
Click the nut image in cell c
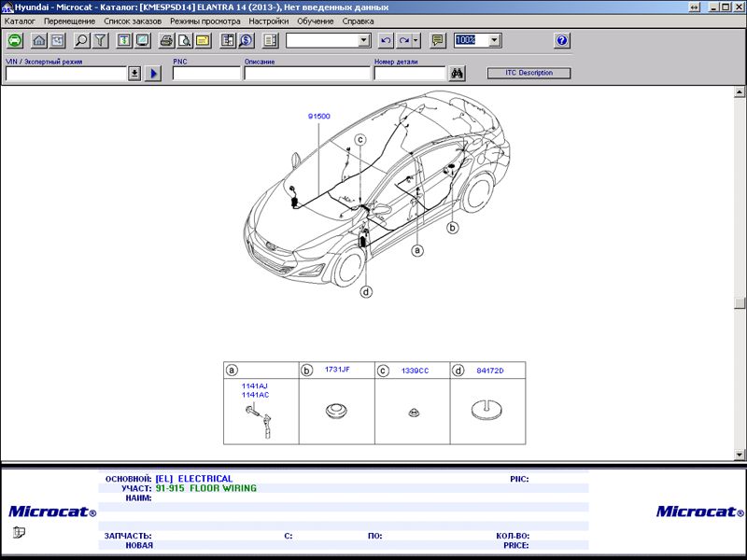click(x=414, y=413)
